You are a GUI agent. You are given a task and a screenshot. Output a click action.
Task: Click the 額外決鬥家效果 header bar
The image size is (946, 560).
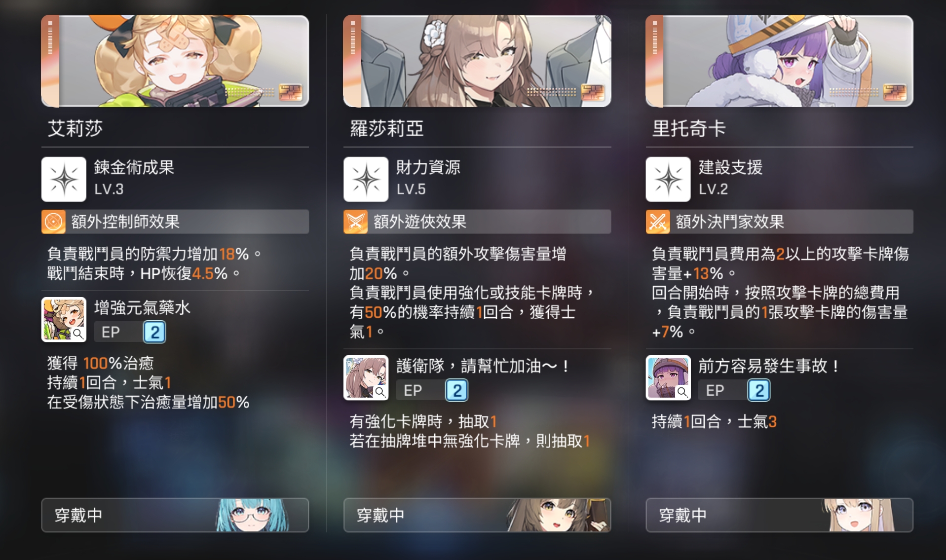[x=779, y=222]
